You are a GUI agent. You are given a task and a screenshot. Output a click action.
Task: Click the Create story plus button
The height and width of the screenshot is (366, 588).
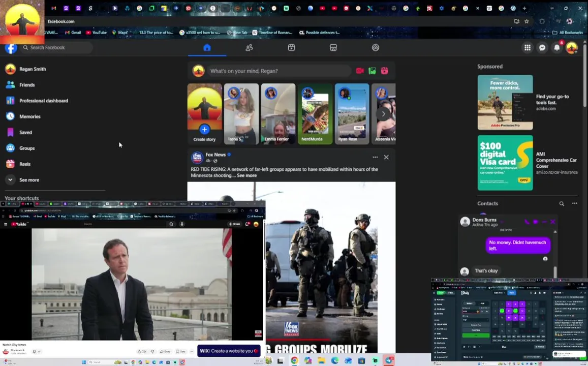(x=204, y=130)
